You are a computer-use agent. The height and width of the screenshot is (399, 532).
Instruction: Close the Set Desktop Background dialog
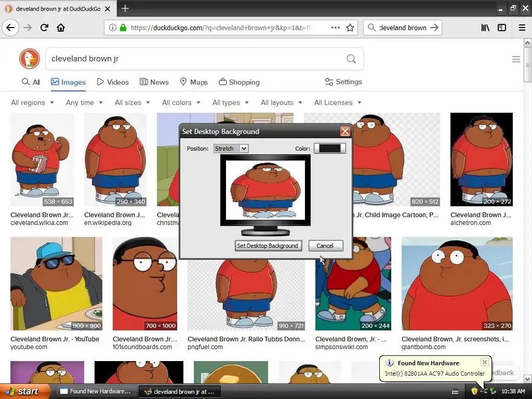(345, 131)
